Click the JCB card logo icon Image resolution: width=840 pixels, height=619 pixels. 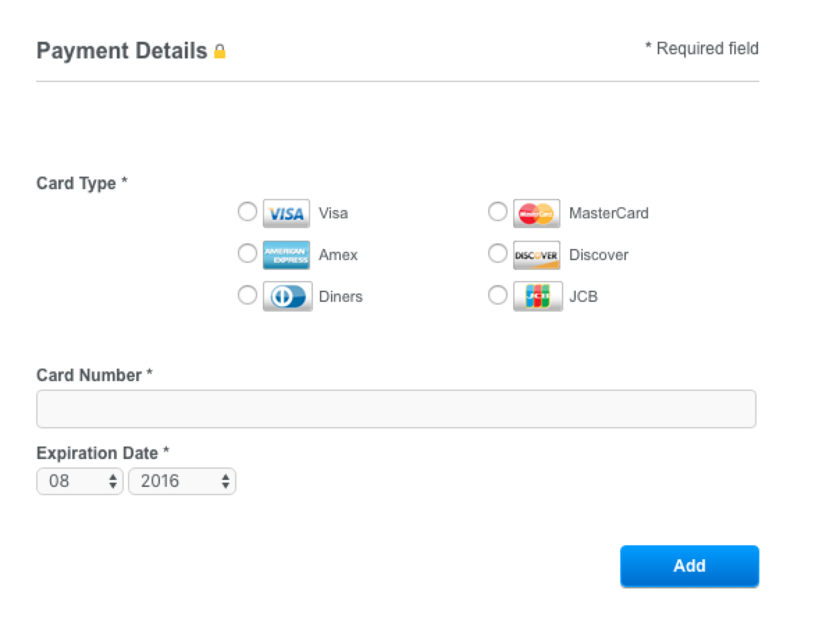pyautogui.click(x=538, y=297)
